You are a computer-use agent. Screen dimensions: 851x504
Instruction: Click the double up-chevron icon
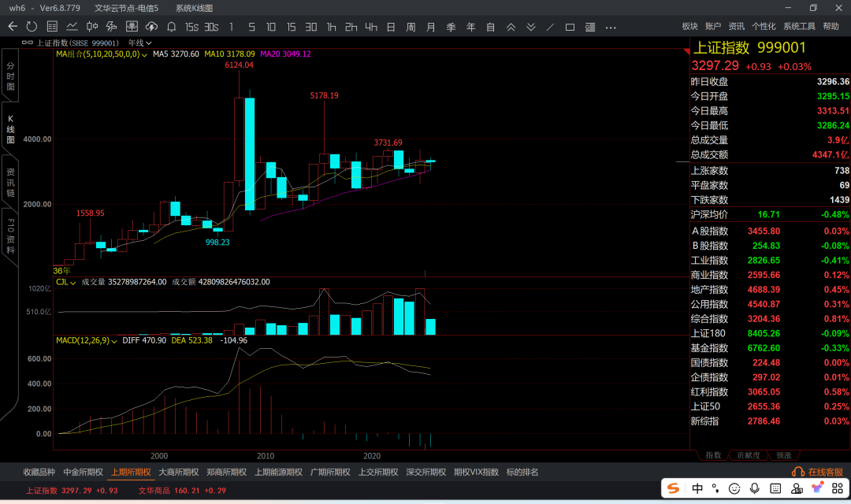point(511,27)
